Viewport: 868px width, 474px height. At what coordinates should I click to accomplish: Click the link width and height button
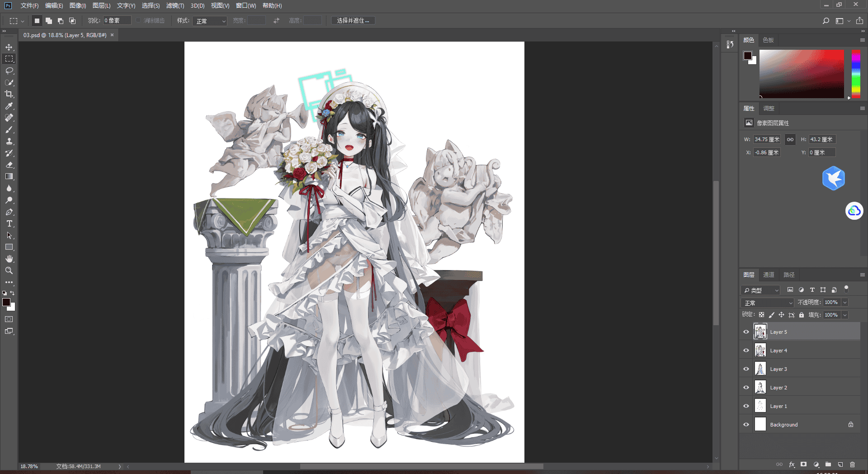790,139
